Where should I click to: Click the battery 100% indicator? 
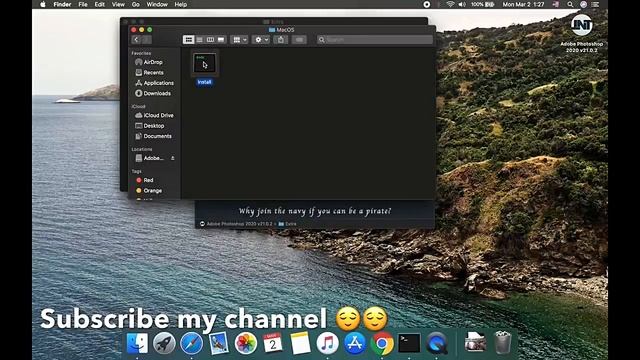point(482,4)
